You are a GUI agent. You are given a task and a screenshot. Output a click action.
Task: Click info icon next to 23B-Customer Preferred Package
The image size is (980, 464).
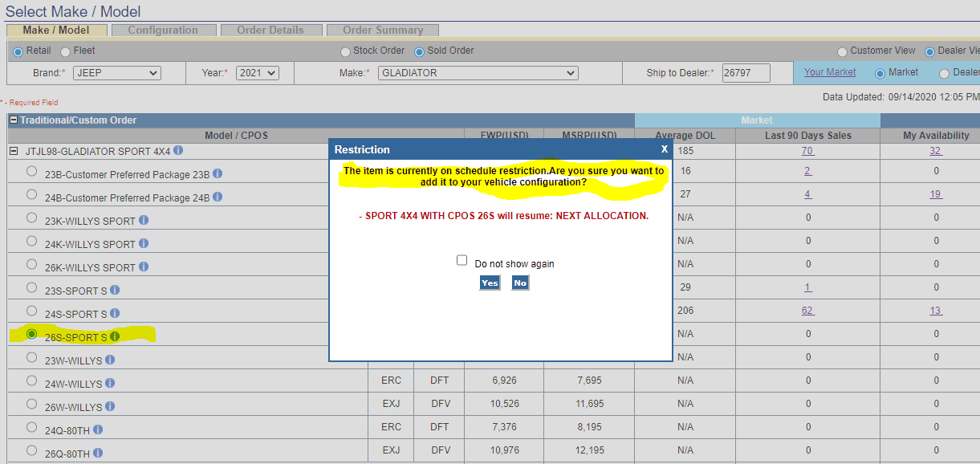[x=218, y=173]
